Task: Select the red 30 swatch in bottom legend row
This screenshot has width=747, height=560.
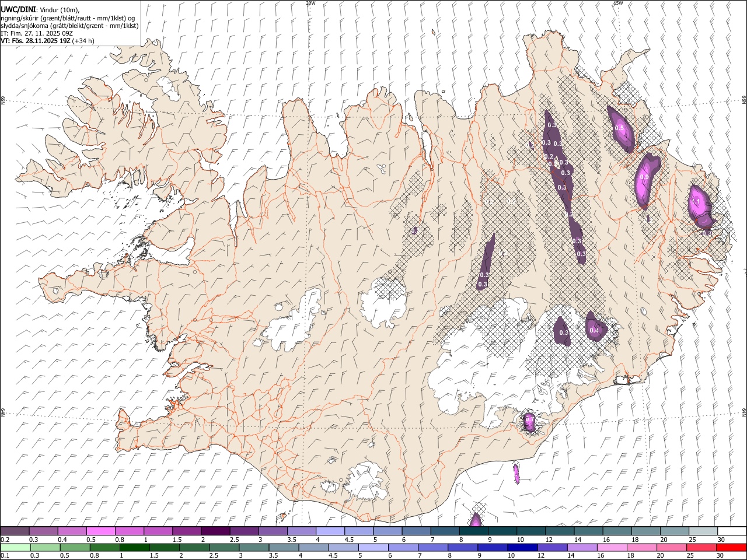Action: (x=731, y=547)
